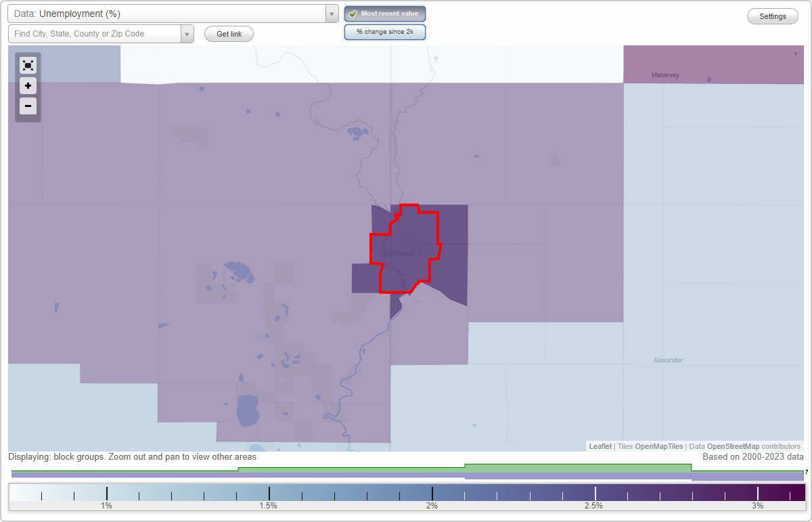Viewport: 812px width, 522px height.
Task: Click the green checkmark on Most recent value
Action: [x=353, y=13]
